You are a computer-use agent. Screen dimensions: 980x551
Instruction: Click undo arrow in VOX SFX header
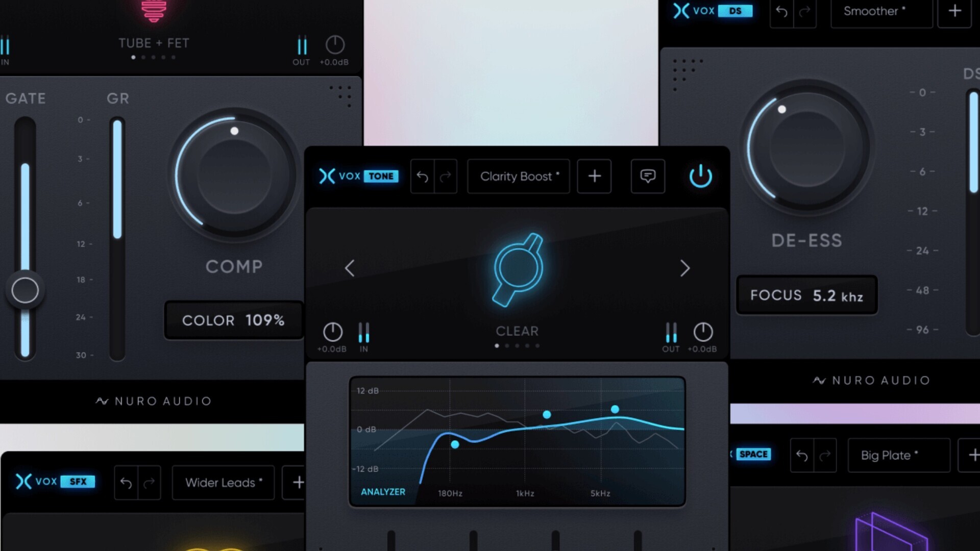[126, 483]
